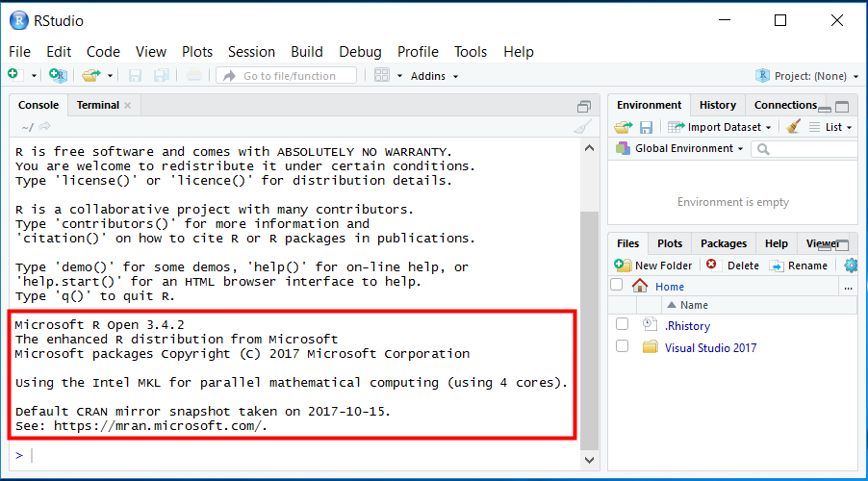Screen dimensions: 868x481
Task: Switch to the Terminal tab
Action: [x=98, y=105]
